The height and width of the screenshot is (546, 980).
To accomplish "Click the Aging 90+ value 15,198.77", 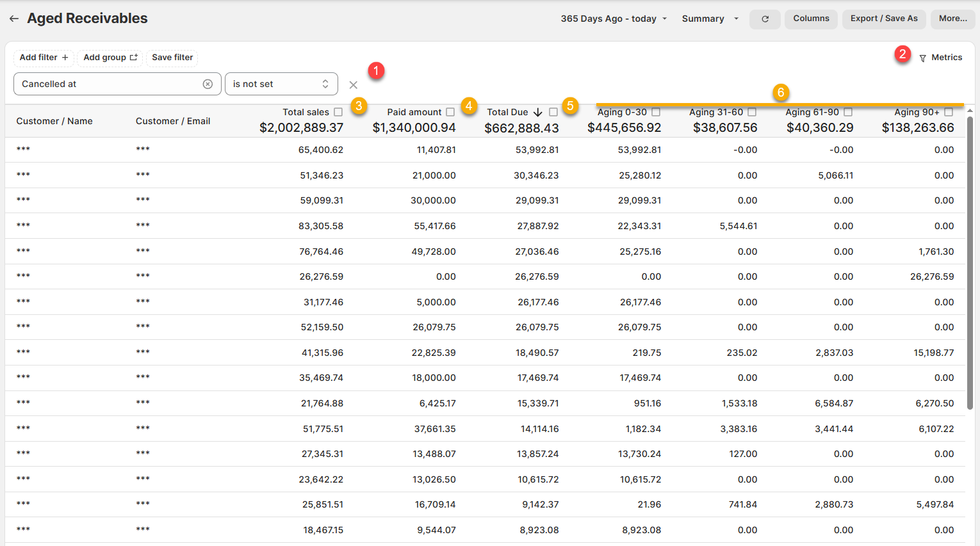I will (934, 353).
